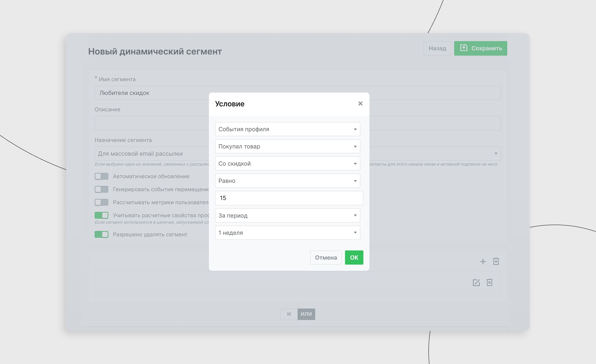Close the Условие dialog with X
This screenshot has height=364, width=596.
point(360,104)
